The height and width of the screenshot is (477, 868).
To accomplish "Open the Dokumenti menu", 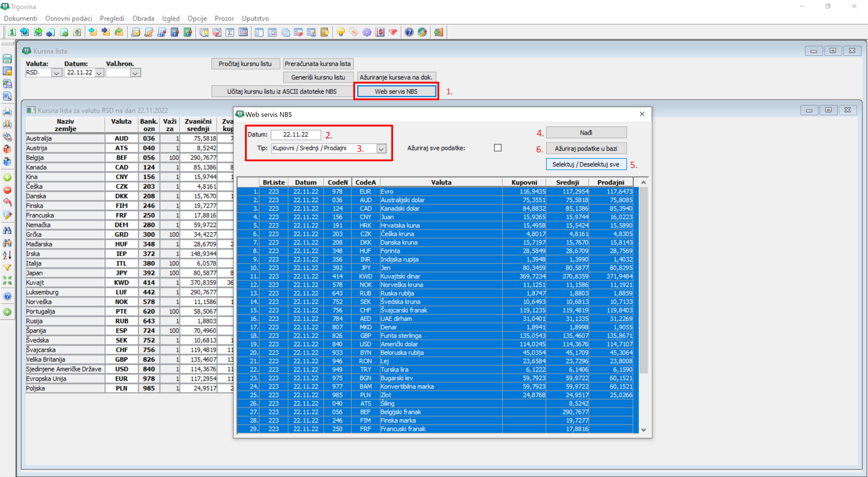I will tap(21, 19).
